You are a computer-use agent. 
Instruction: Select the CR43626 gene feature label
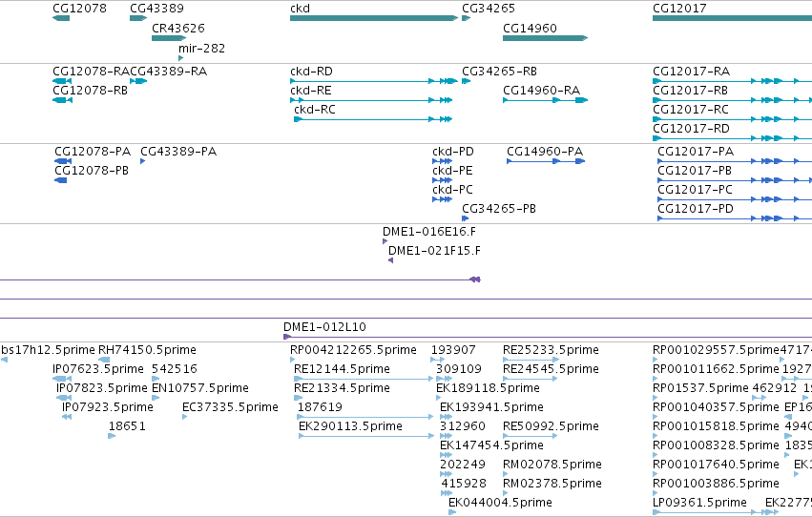pos(178,29)
